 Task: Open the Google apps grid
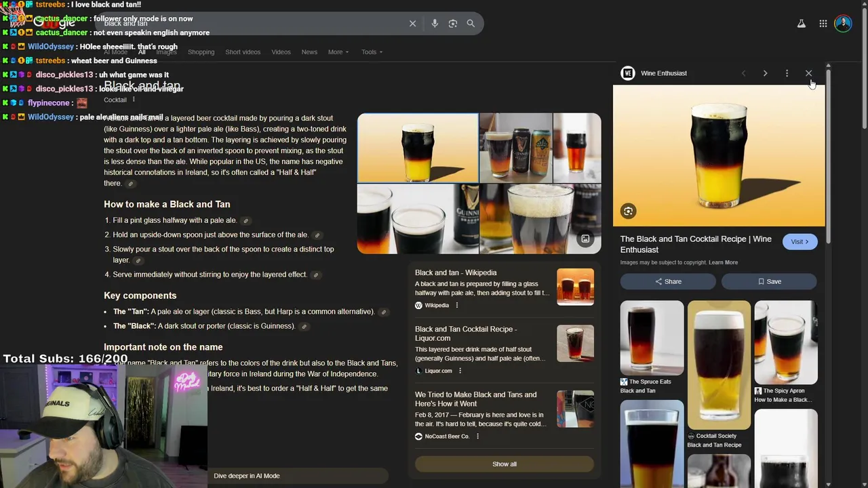point(823,24)
